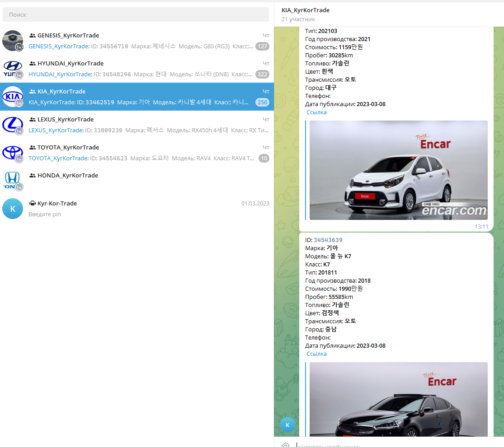Screen dimensions: 504x447
Task: Click the 13:11 message timestamp
Action: 481,226
